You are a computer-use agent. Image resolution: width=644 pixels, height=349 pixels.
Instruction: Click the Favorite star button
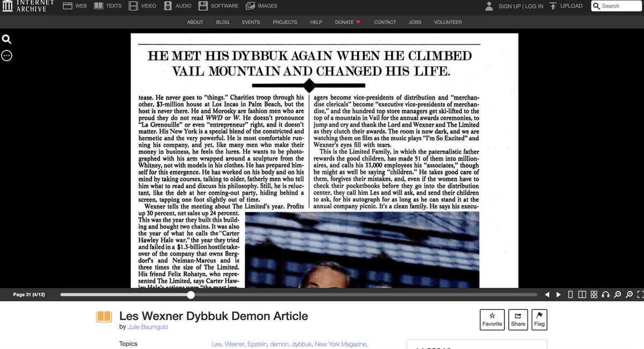pos(492,319)
